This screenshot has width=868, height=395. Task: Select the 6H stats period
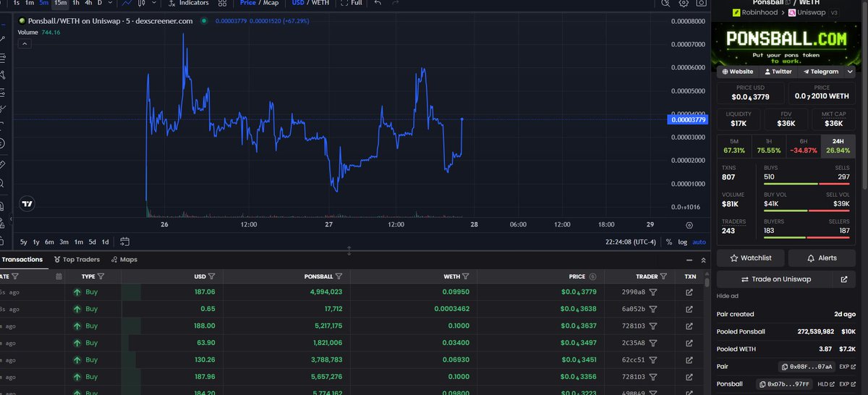[x=803, y=145]
